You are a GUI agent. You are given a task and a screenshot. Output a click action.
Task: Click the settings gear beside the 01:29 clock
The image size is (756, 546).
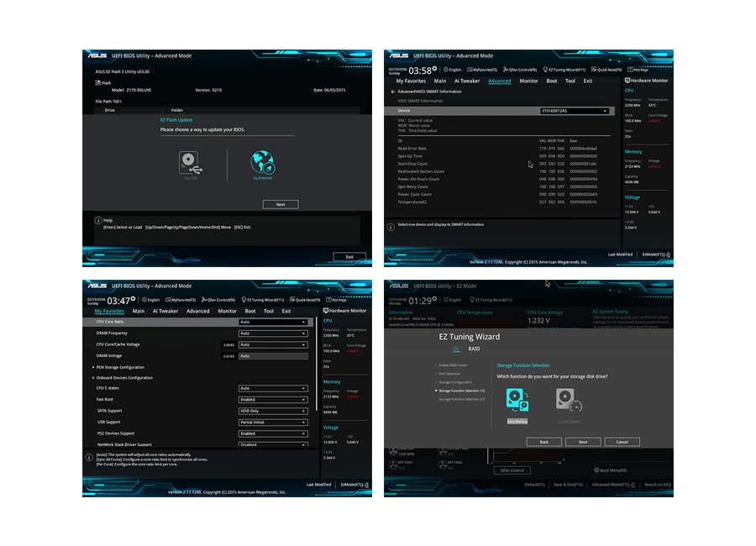coord(434,298)
